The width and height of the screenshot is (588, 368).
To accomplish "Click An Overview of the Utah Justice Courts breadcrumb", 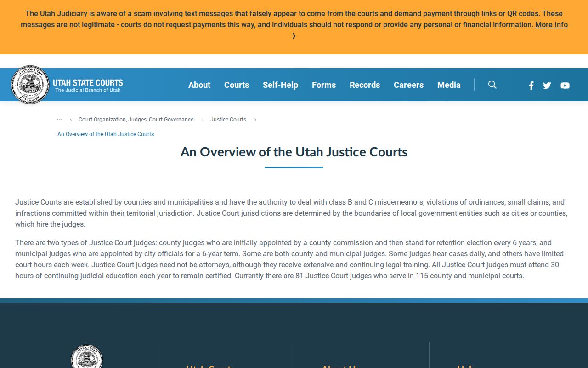I will point(106,134).
